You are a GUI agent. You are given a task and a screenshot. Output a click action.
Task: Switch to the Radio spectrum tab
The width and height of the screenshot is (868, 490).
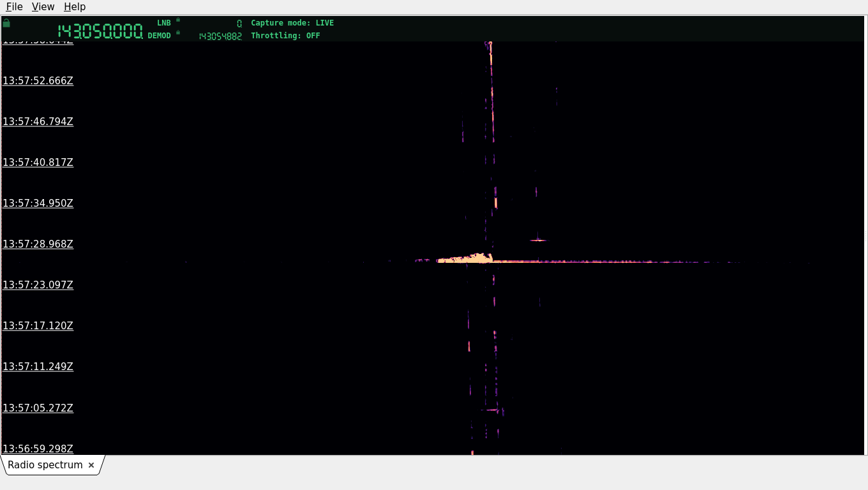click(45, 465)
